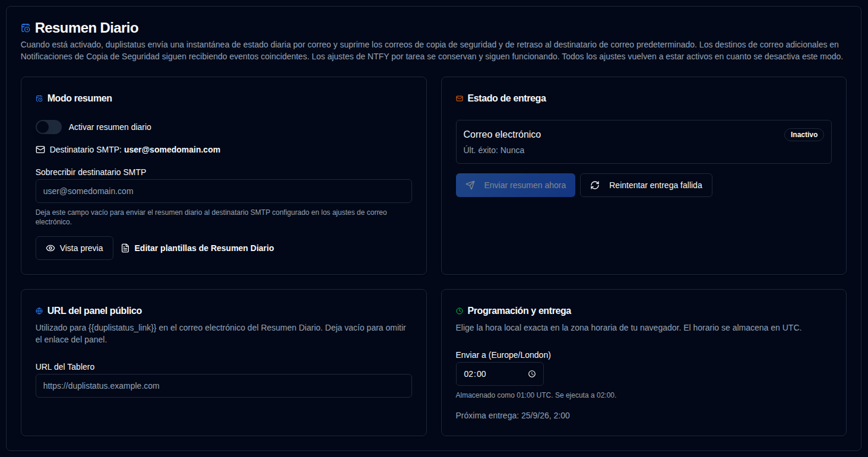Click the Estado de entrega heading

point(507,99)
